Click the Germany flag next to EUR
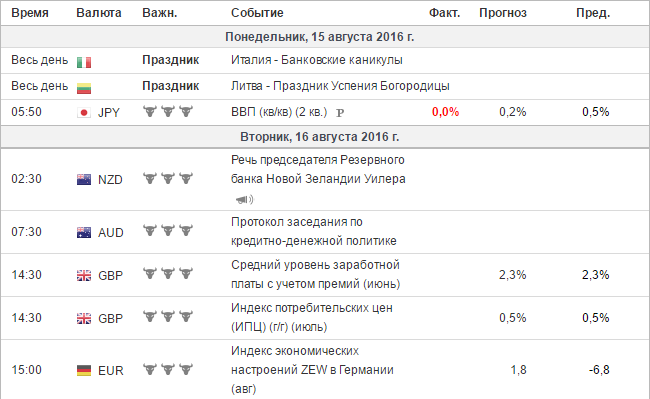This screenshot has width=650, height=399. (x=84, y=370)
